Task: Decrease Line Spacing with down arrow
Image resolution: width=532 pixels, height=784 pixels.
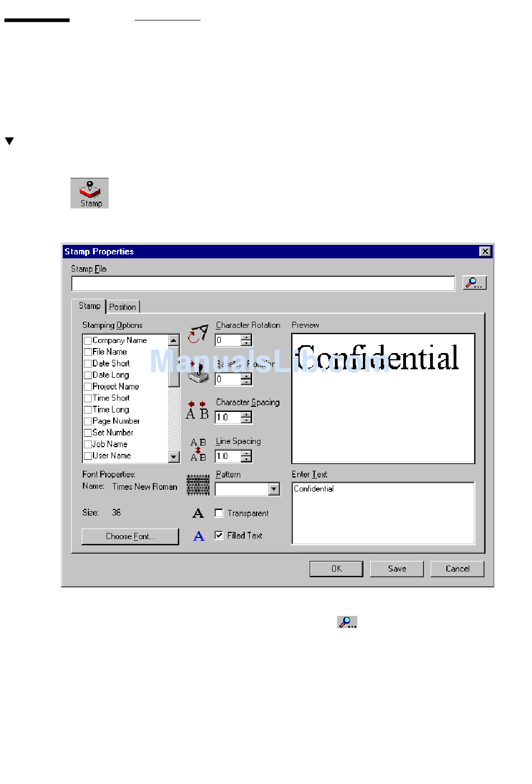Action: (x=246, y=460)
